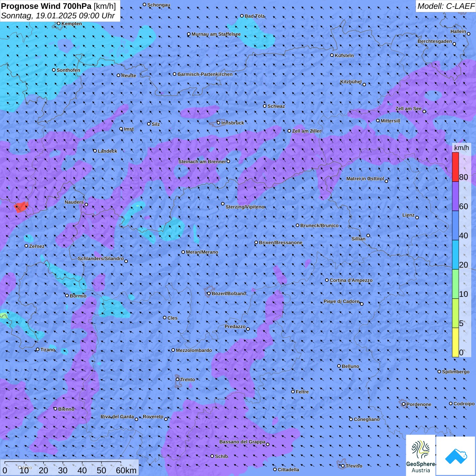476x476 pixels.
Task: Click the 'Schlanders/Silandro' label
Action: [101, 258]
